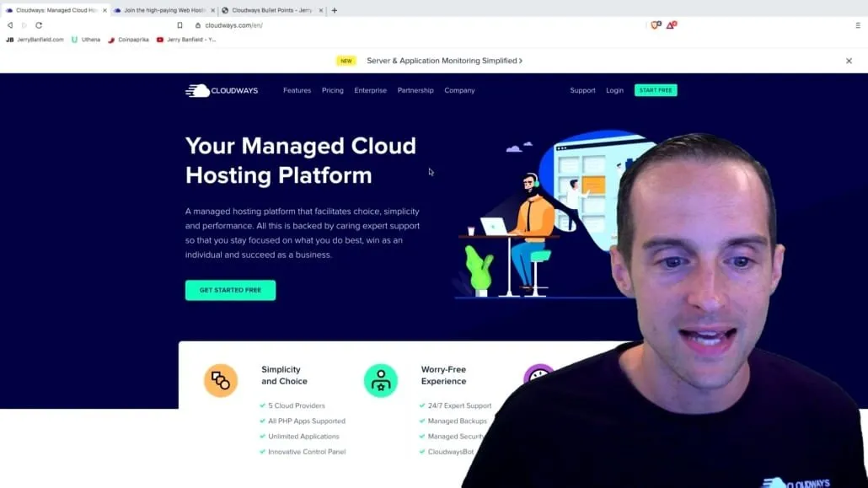Go forward with the browser forward arrow

coord(24,25)
